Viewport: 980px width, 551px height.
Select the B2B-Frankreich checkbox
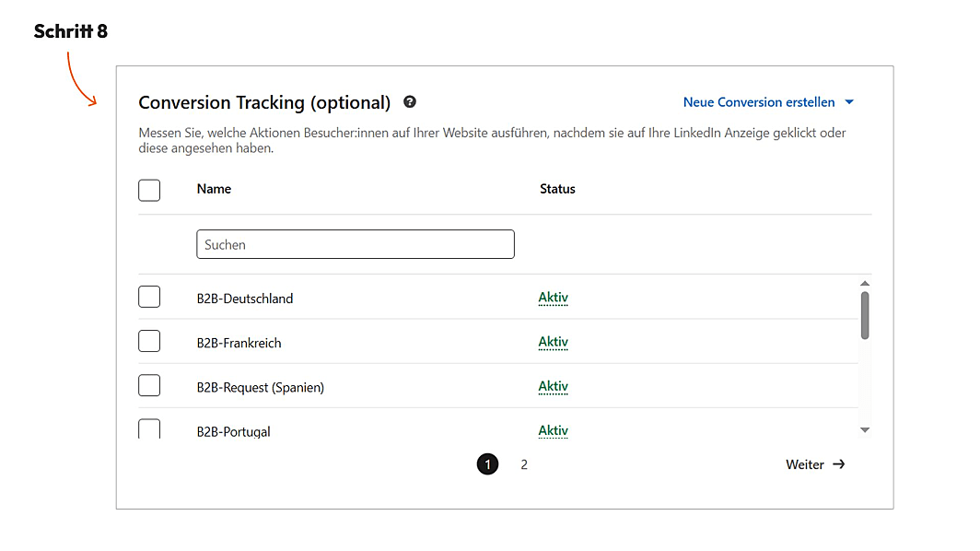coord(149,342)
